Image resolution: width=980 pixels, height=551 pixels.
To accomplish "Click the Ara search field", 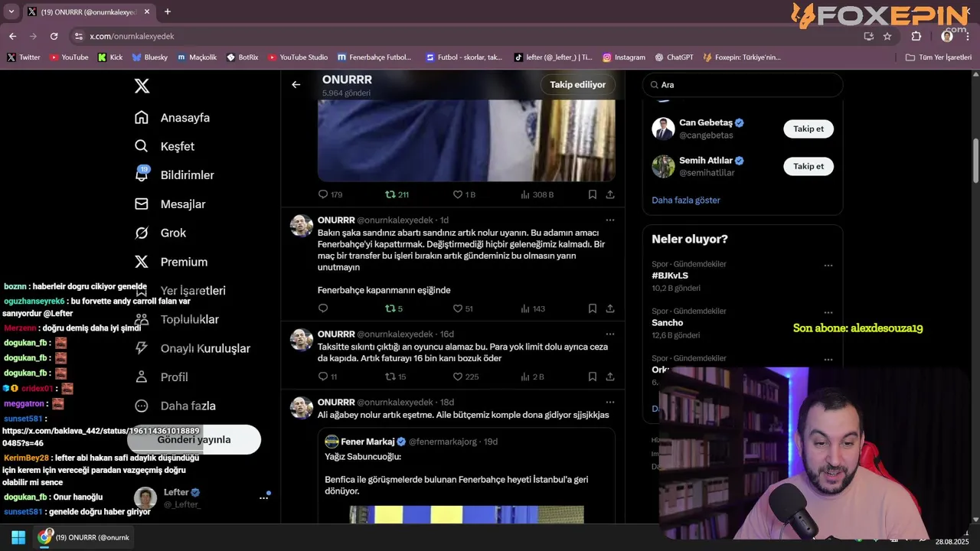I will click(x=743, y=85).
